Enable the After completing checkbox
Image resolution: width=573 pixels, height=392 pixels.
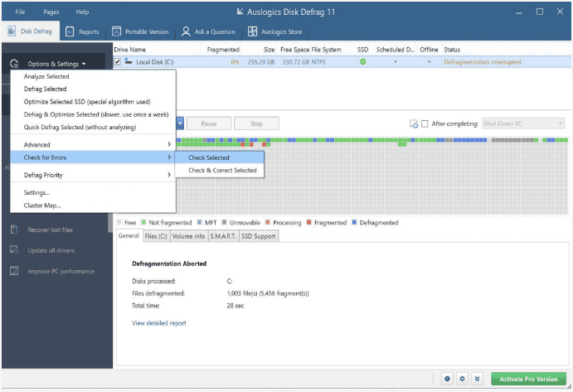click(425, 123)
